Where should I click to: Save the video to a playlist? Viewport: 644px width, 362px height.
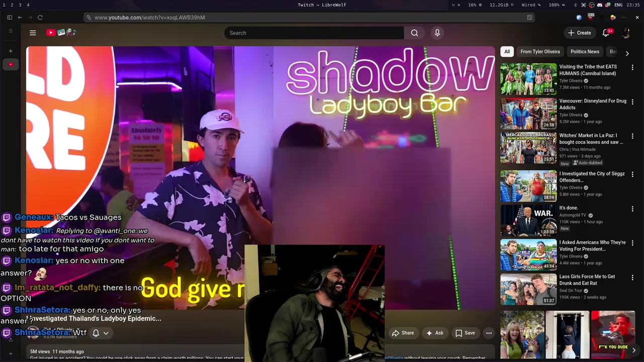(465, 333)
